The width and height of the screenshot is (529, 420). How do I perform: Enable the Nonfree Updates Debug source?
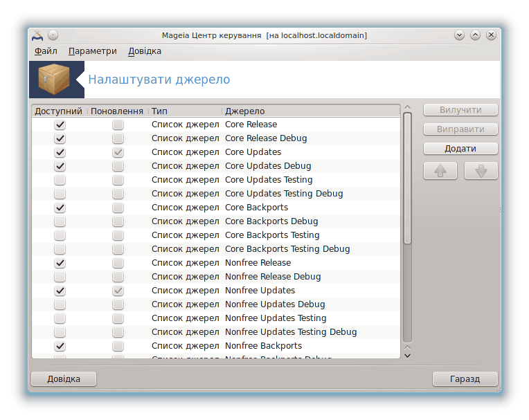(60, 304)
